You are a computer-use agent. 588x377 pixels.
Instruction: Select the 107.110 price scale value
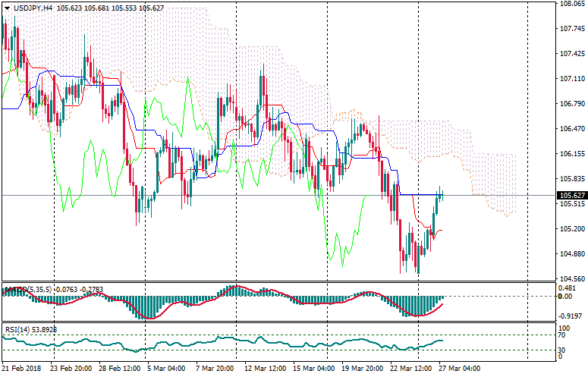pos(571,79)
